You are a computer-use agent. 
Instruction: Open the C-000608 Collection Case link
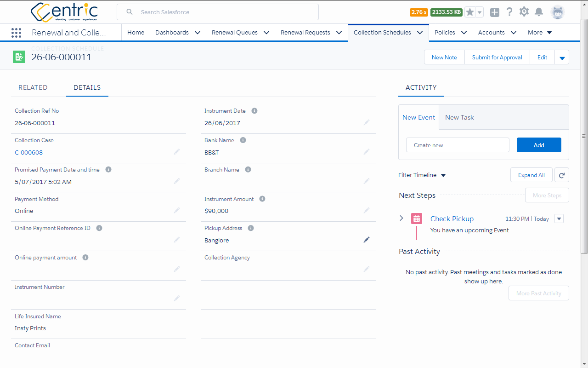pos(28,152)
